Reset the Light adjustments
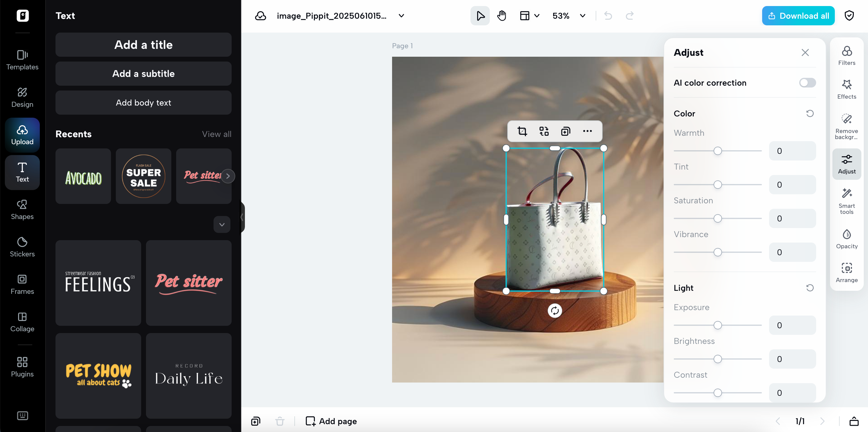868x432 pixels. (810, 288)
